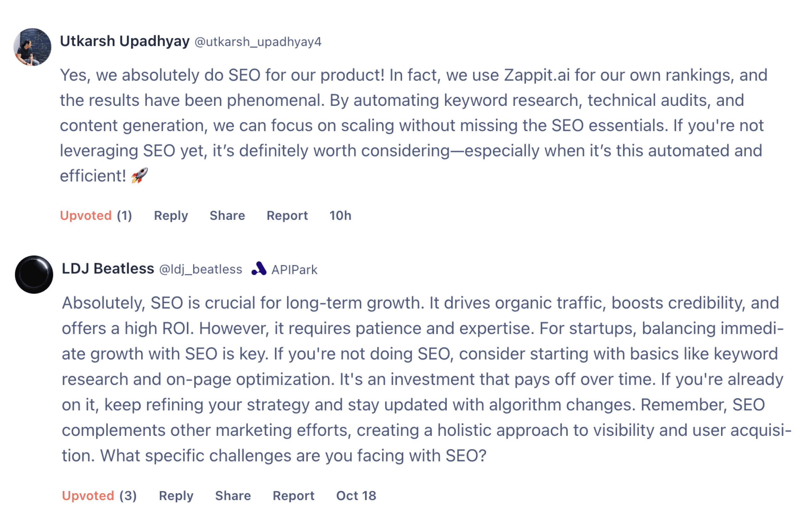
Task: Click the APIPark logo icon
Action: (x=259, y=269)
